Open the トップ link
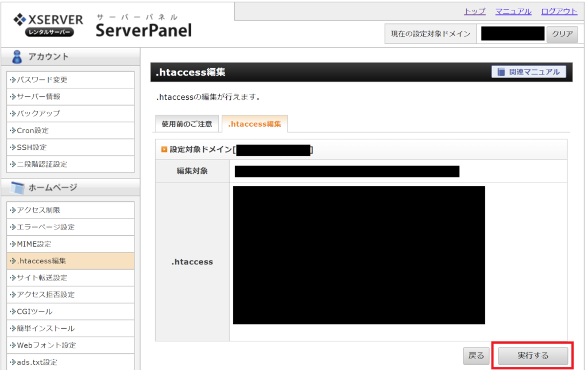 [475, 11]
